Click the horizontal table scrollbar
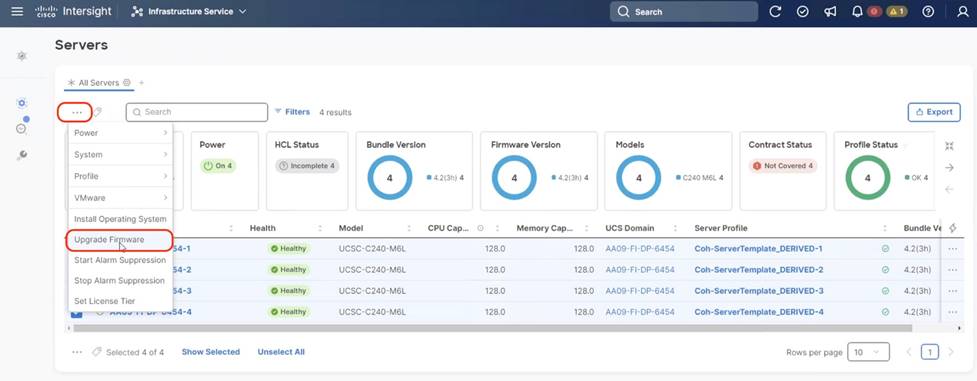 tap(492, 327)
